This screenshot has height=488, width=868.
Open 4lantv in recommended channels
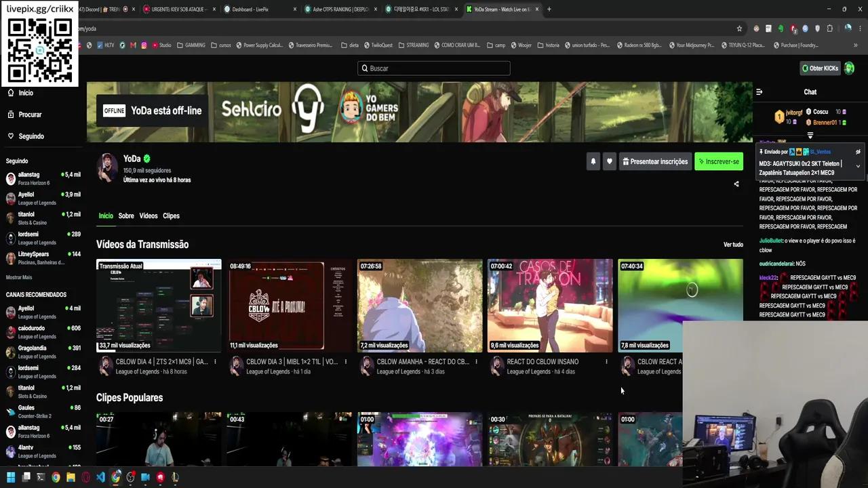tap(42, 451)
